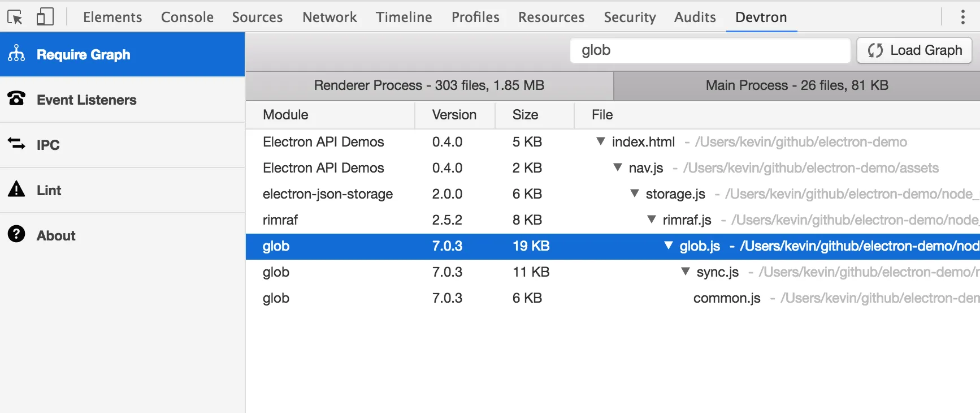Image resolution: width=980 pixels, height=413 pixels.
Task: Sort by the Size column header
Action: [525, 115]
